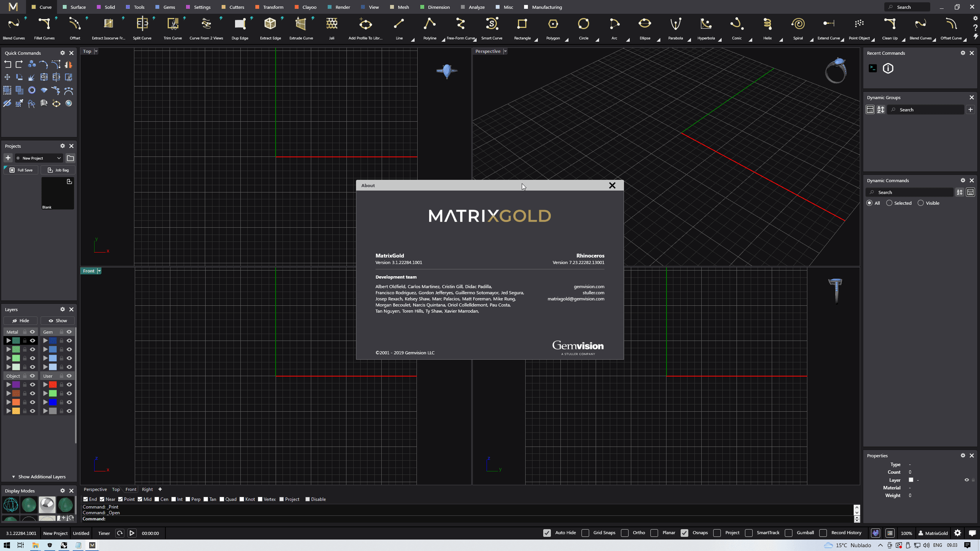The width and height of the screenshot is (980, 551).
Task: Select the Parabola tool
Action: (675, 24)
